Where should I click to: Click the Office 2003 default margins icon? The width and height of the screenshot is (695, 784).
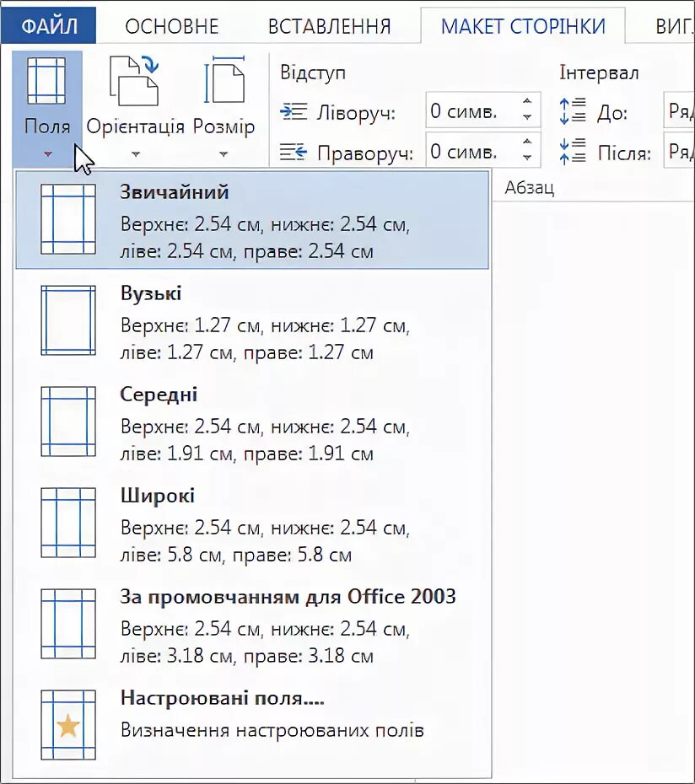[67, 624]
